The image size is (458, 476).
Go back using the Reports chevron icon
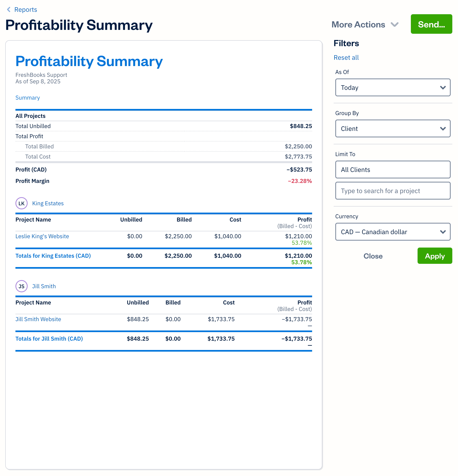[x=9, y=10]
